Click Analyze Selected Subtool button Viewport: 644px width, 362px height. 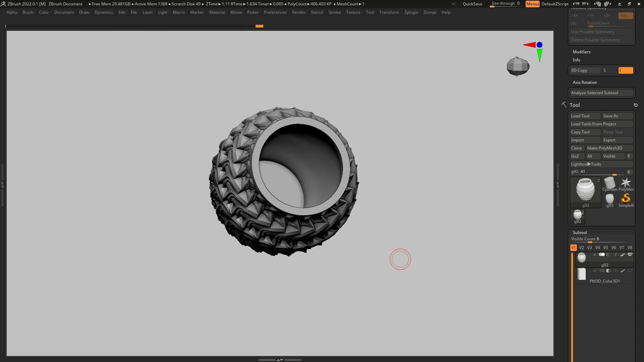coord(601,93)
